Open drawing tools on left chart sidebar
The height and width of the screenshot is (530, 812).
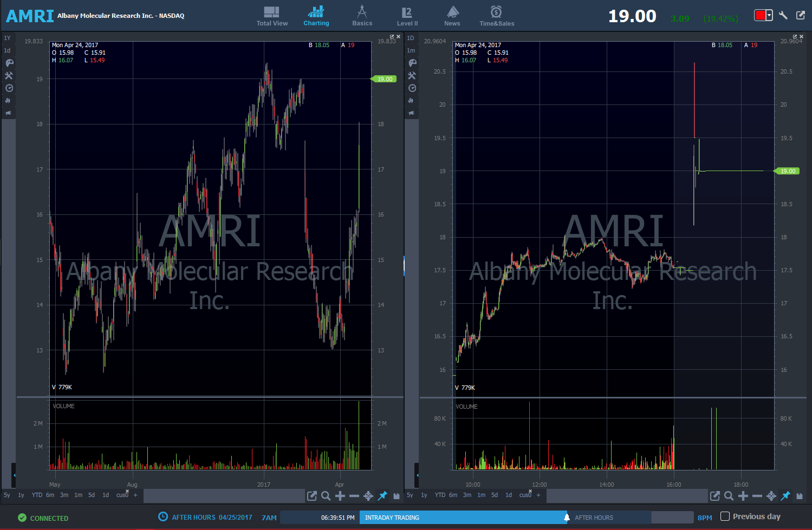(9, 76)
